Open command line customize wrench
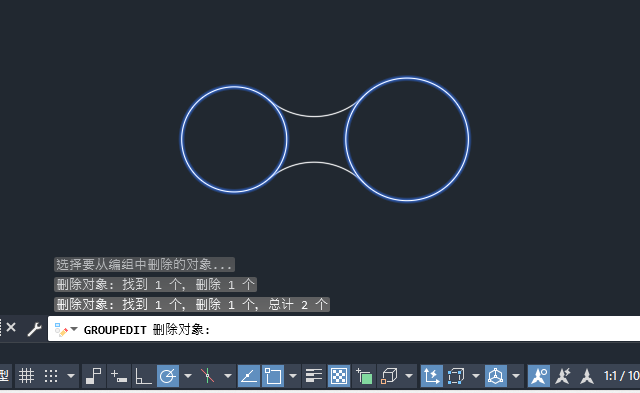 point(34,329)
